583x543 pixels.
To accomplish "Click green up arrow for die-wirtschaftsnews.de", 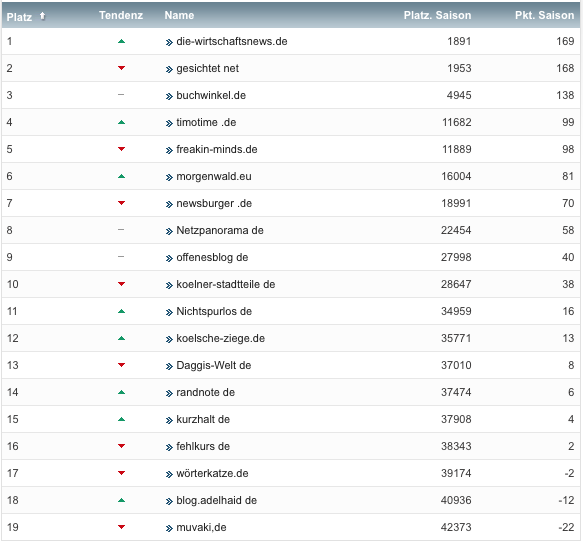I will point(121,41).
